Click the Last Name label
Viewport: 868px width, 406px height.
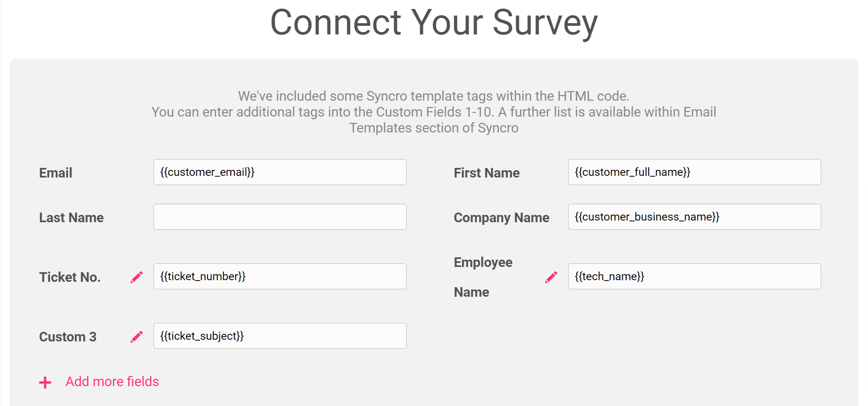coord(71,217)
